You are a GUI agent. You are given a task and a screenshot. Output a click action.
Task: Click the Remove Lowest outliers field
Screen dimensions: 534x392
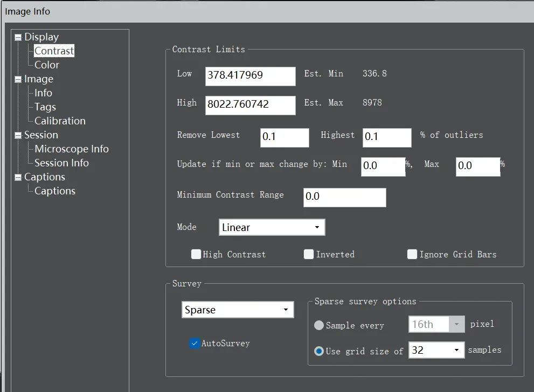pos(284,137)
